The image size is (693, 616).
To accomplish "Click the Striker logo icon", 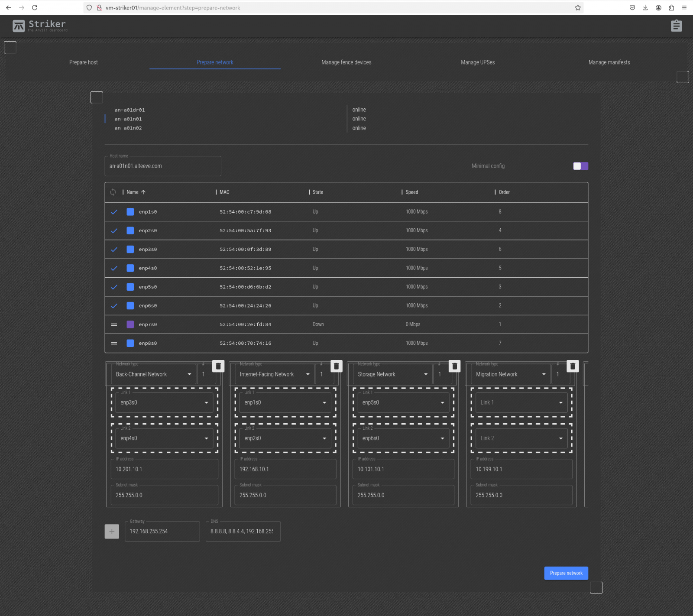I will click(19, 26).
